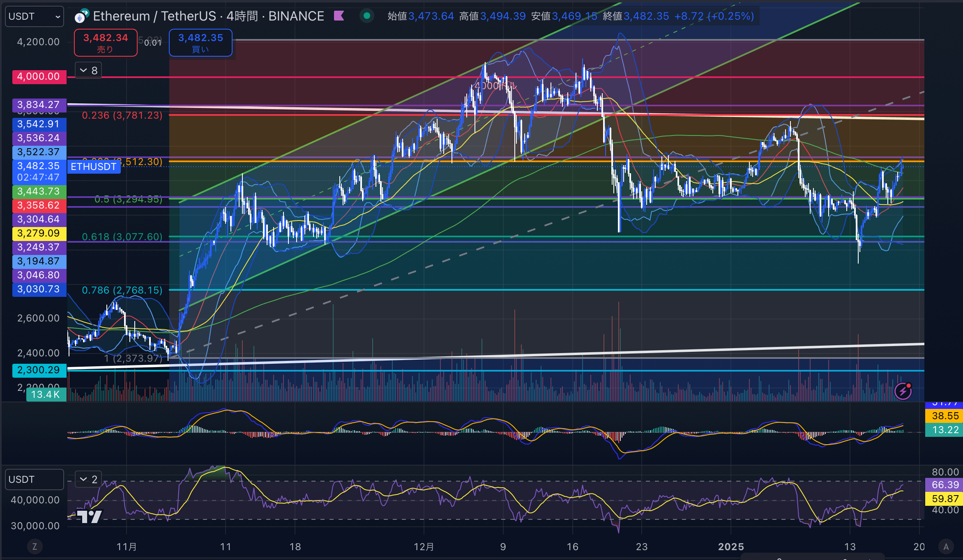Viewport: 963px width, 560px height.
Task: Click the 3,522.37 light blue price label
Action: [39, 152]
